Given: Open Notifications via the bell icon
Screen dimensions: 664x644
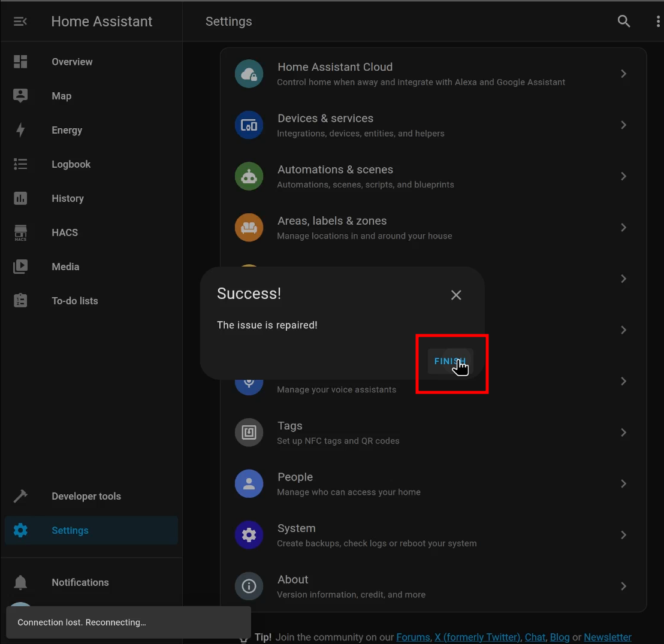Looking at the screenshot, I should click(20, 582).
